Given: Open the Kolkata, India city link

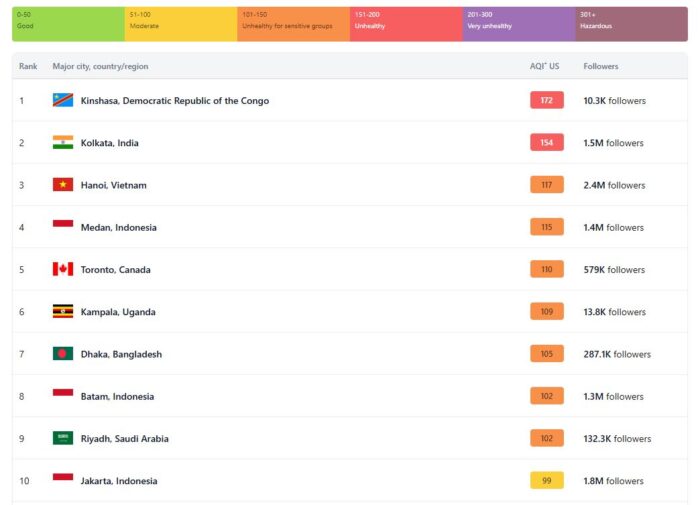Looking at the screenshot, I should click(109, 143).
